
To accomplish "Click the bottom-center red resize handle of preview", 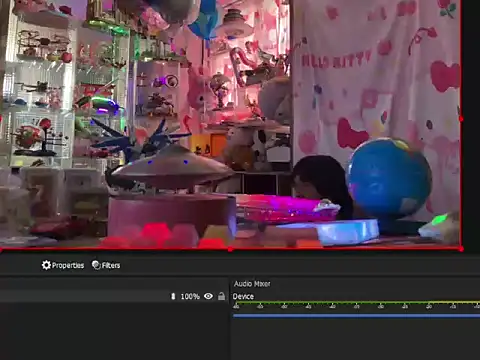I will point(230,249).
